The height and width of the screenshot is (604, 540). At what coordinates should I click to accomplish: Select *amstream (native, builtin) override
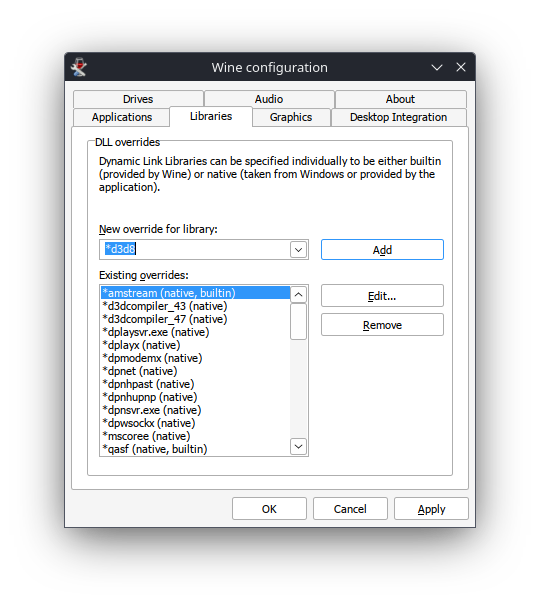(x=195, y=293)
